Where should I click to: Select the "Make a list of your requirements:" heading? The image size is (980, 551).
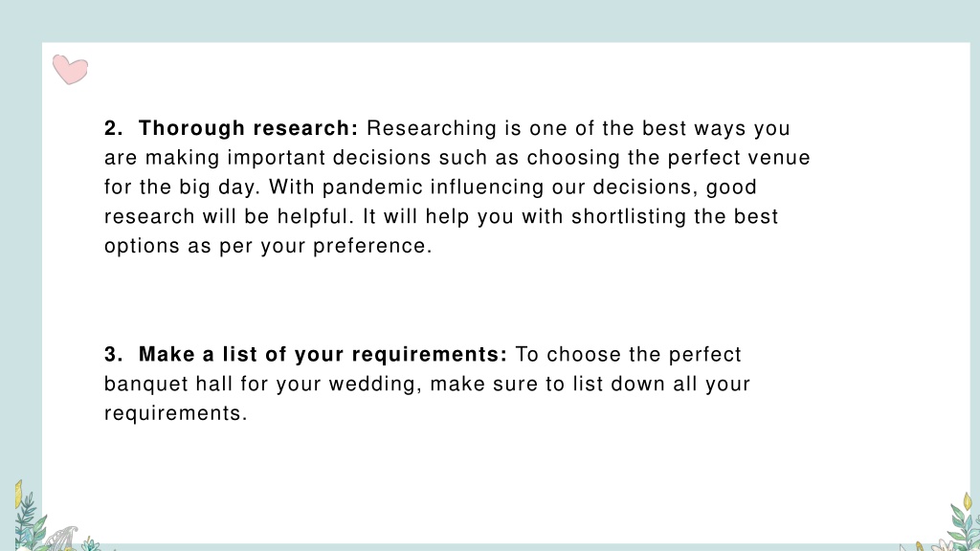[323, 354]
